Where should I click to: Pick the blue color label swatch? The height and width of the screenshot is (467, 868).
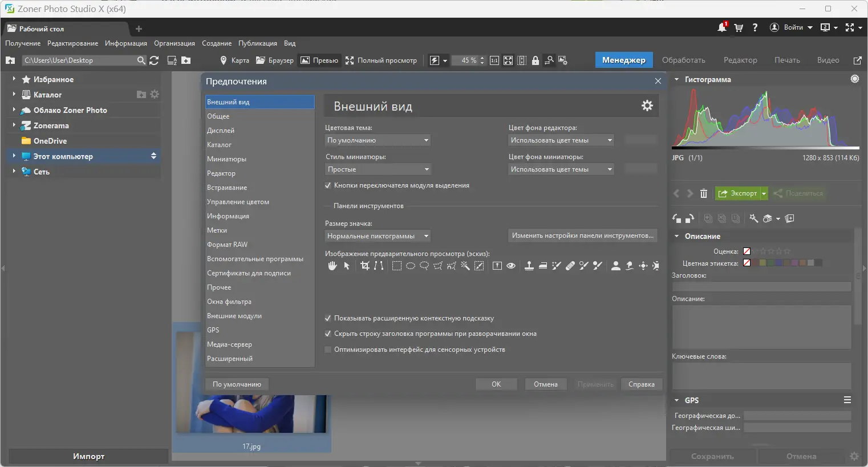tap(779, 263)
